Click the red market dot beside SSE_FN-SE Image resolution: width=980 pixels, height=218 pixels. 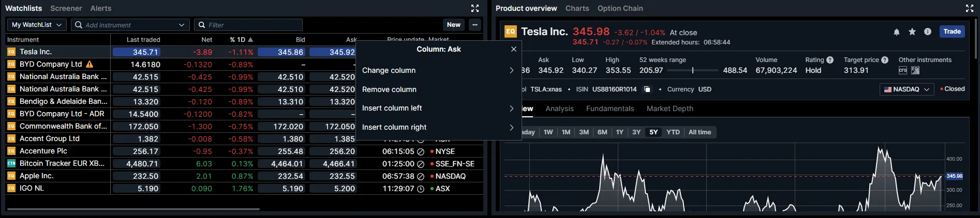pos(432,164)
